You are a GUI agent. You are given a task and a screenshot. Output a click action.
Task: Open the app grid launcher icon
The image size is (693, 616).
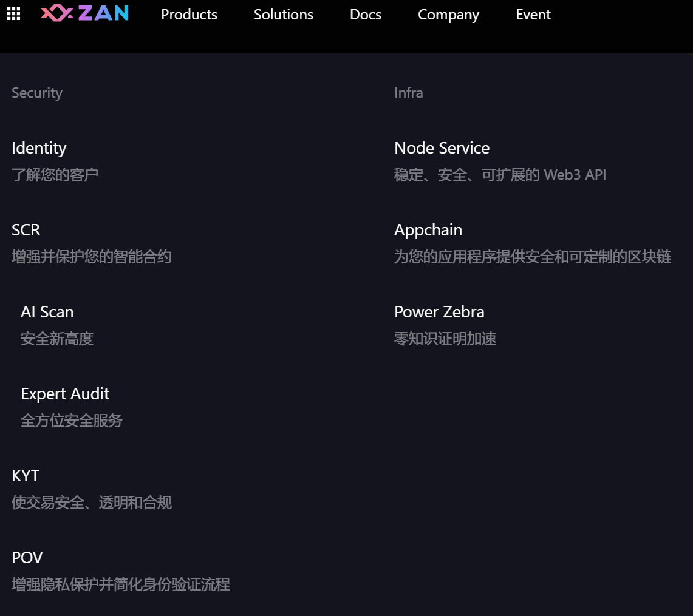click(13, 15)
